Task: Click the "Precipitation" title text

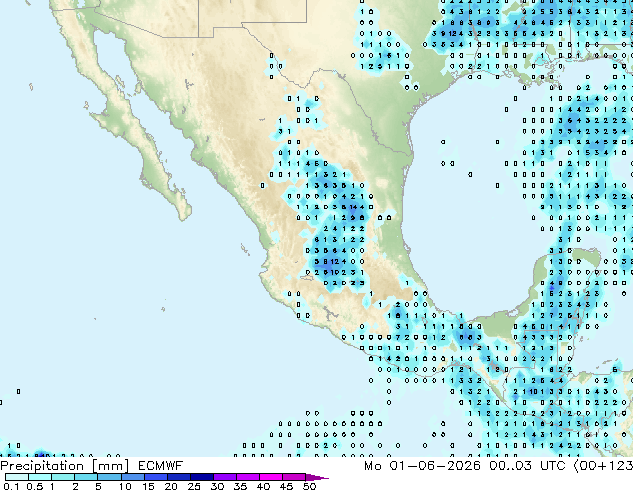Action: coord(42,466)
